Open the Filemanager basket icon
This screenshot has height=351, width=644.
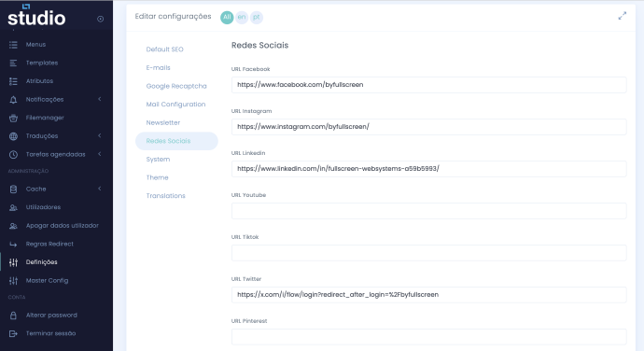14,118
